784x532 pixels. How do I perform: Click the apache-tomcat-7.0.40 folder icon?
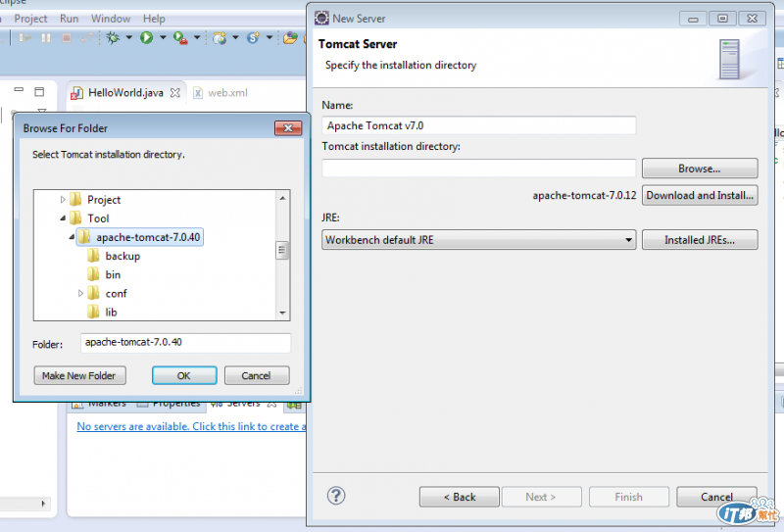pos(84,236)
